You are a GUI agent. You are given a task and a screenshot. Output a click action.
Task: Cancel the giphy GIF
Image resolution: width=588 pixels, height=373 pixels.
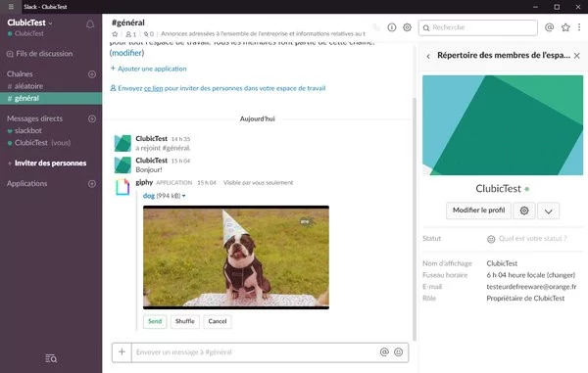tap(218, 321)
